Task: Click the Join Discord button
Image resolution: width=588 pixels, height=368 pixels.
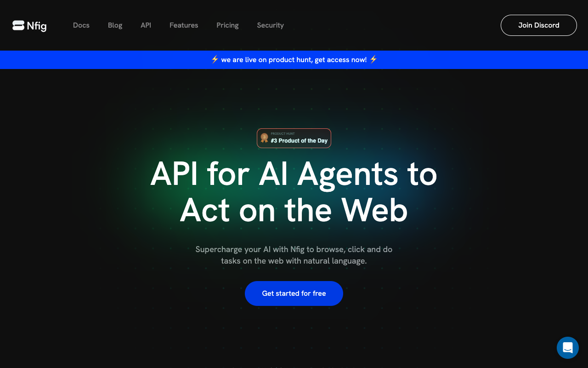Action: (539, 25)
